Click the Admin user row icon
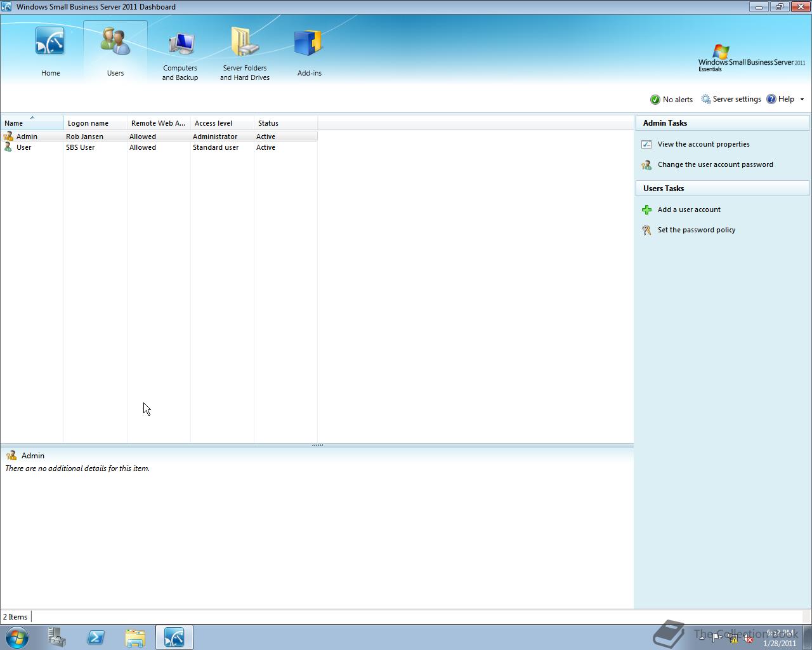The height and width of the screenshot is (650, 812). (x=8, y=136)
